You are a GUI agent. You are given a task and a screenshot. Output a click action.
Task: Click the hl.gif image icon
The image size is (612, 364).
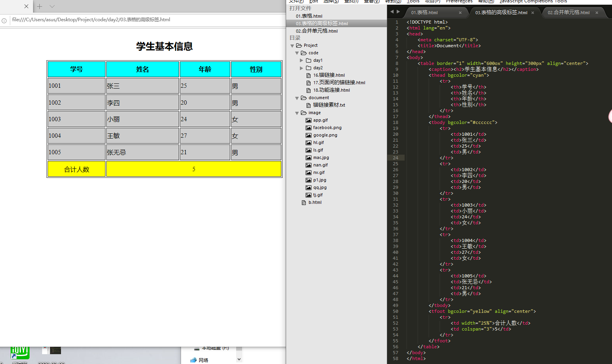[309, 143]
